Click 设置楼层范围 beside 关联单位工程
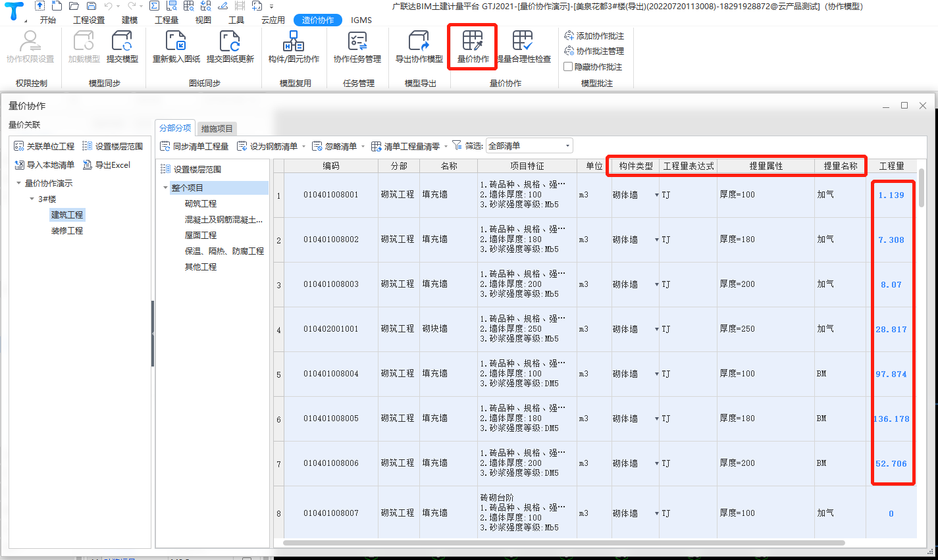This screenshot has width=938, height=560. 113,146
